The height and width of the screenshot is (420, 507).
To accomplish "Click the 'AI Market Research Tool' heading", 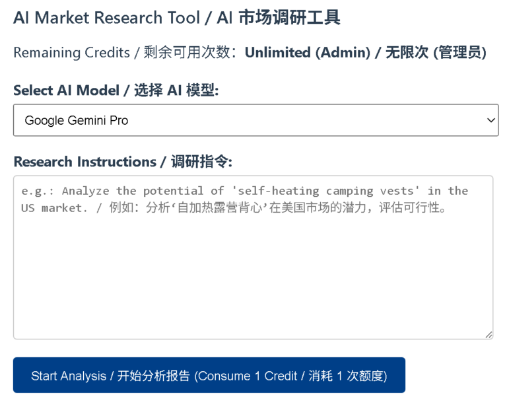I will (106, 18).
